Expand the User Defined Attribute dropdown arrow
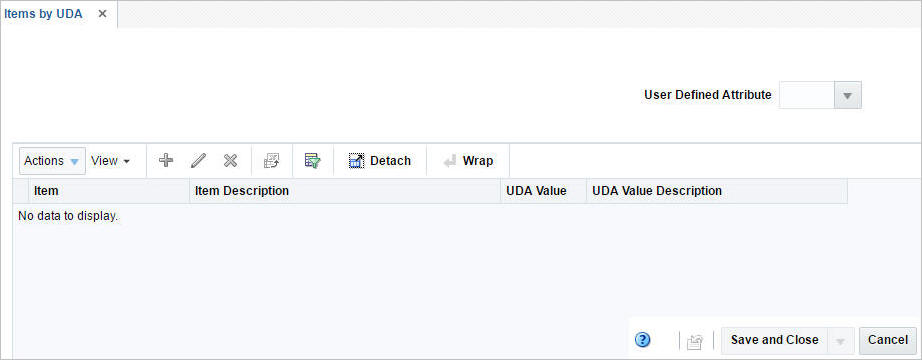Image resolution: width=922 pixels, height=360 pixels. click(848, 95)
